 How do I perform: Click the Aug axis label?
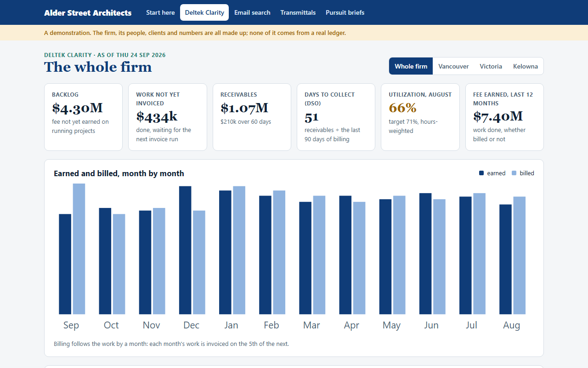512,325
